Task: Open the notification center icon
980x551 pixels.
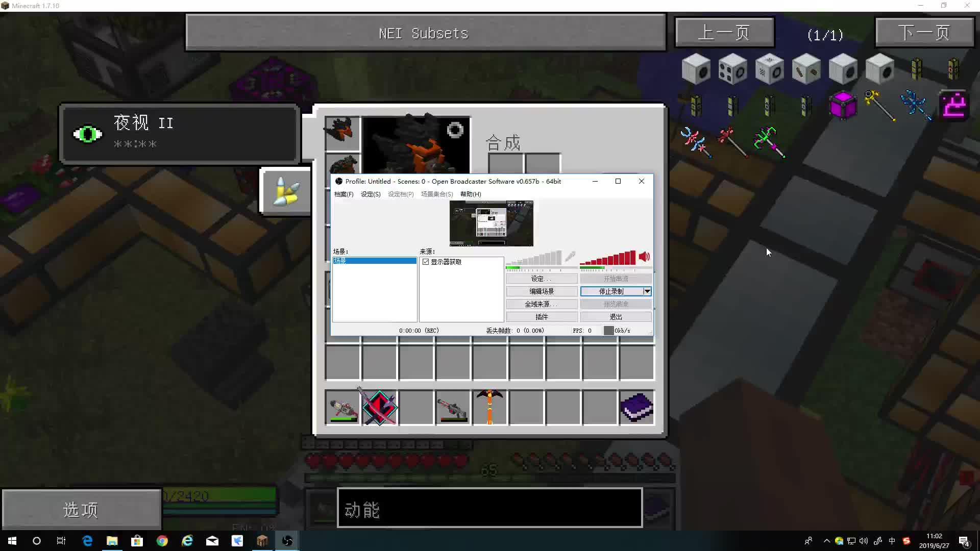Action: click(964, 541)
